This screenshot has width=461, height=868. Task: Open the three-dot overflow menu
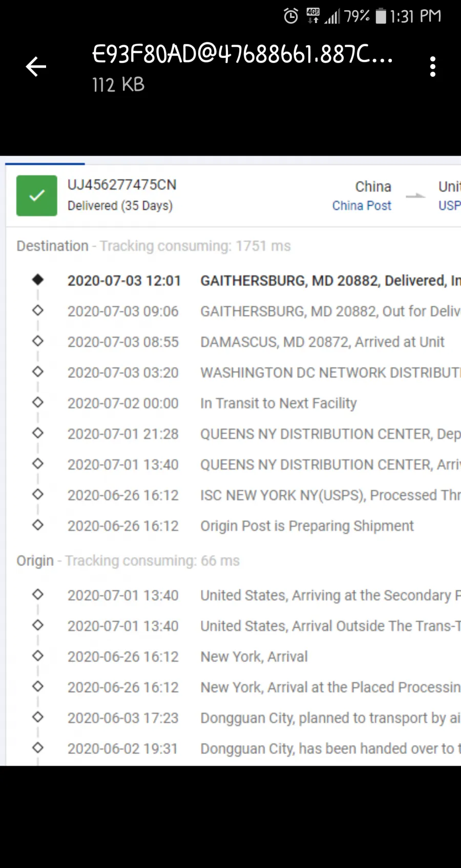(x=433, y=67)
